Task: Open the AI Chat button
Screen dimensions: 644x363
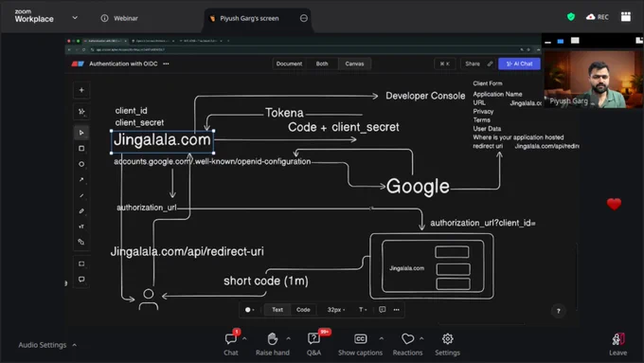Action: (519, 64)
